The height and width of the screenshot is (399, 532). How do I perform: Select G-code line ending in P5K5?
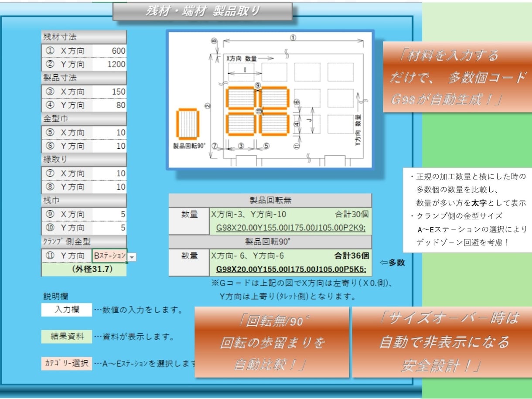coord(291,269)
